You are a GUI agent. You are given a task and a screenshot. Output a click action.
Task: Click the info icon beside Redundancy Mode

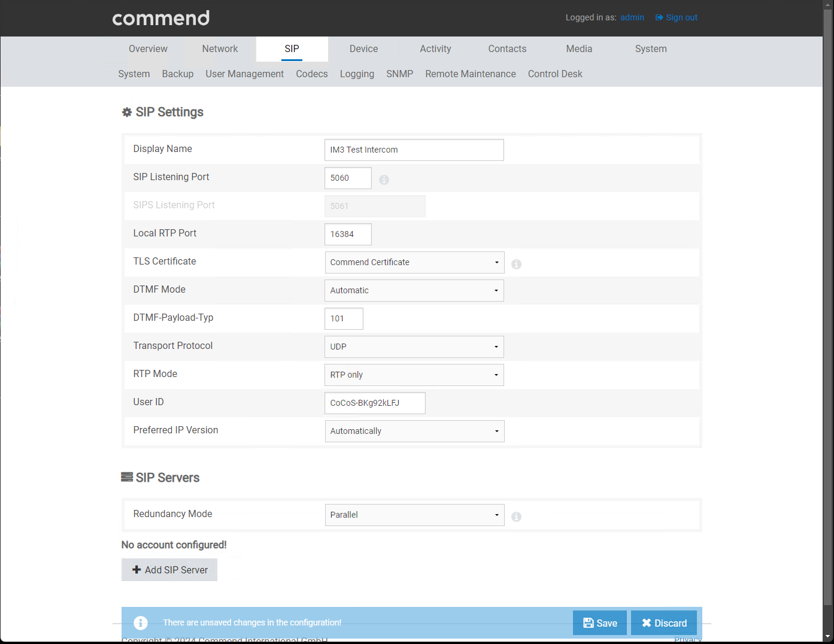pos(516,517)
